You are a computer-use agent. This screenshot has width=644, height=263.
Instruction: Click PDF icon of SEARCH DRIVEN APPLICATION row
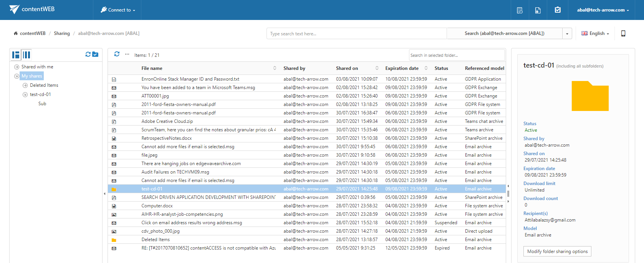tap(114, 198)
